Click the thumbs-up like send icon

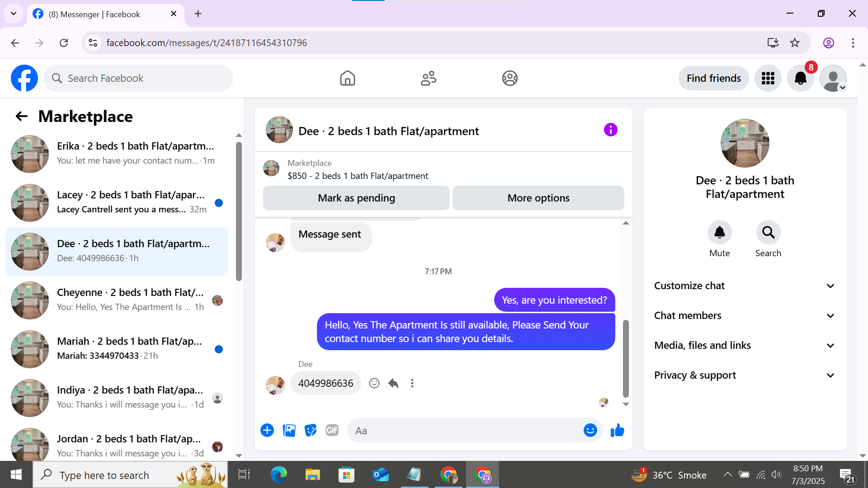pyautogui.click(x=617, y=430)
